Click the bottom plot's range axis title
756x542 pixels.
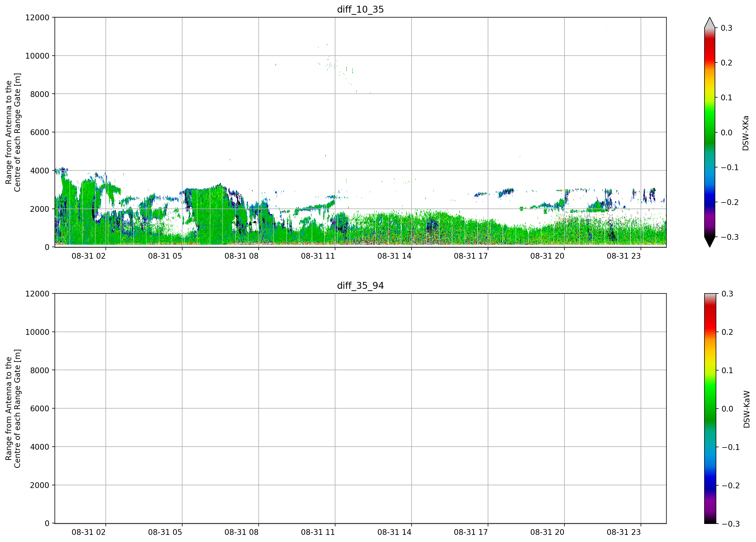pyautogui.click(x=13, y=409)
